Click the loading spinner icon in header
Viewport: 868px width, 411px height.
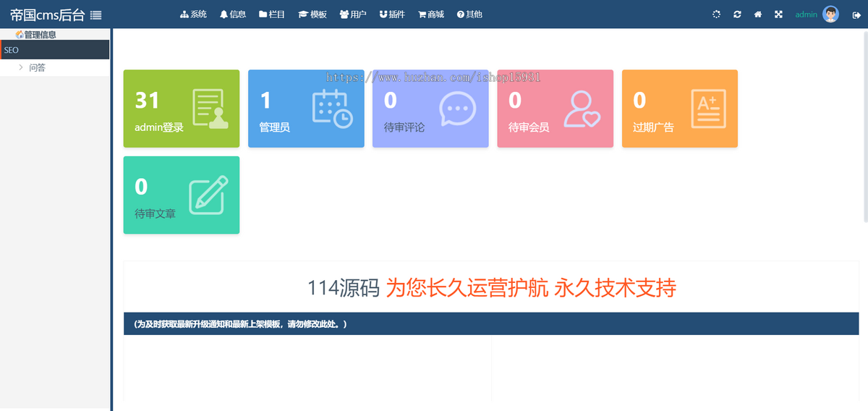[x=716, y=14]
